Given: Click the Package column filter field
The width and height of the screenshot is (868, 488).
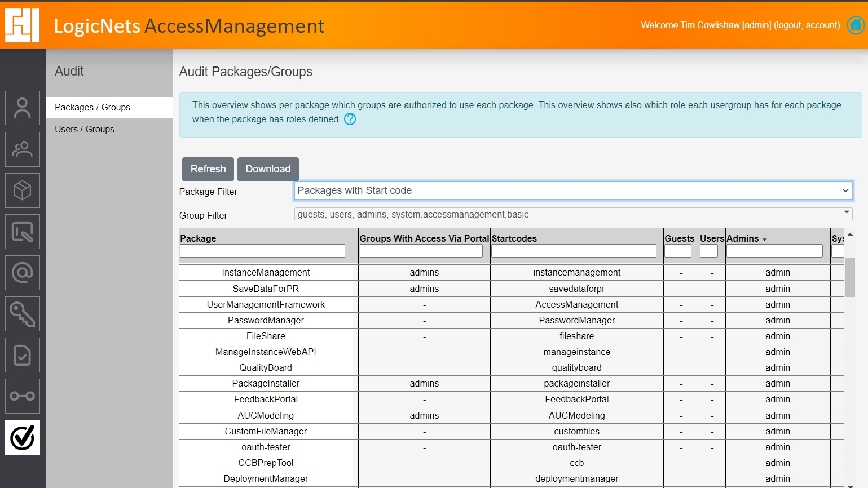Looking at the screenshot, I should pos(262,251).
